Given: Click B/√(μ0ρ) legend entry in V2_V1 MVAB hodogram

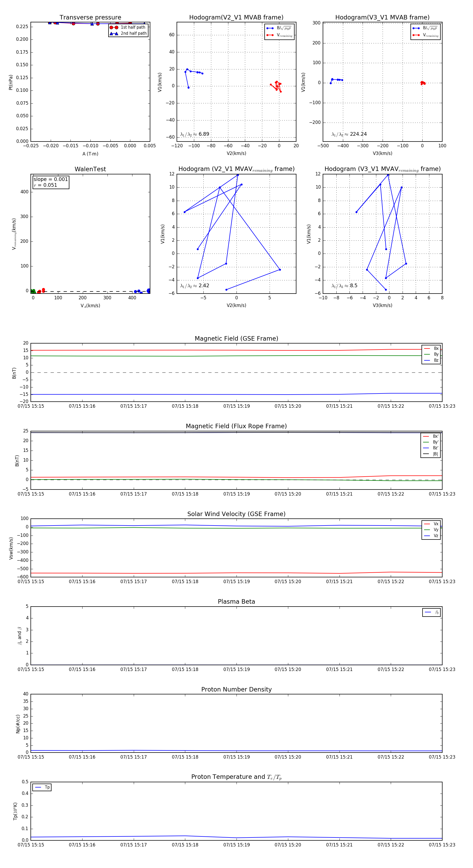Looking at the screenshot, I should click(x=279, y=28).
